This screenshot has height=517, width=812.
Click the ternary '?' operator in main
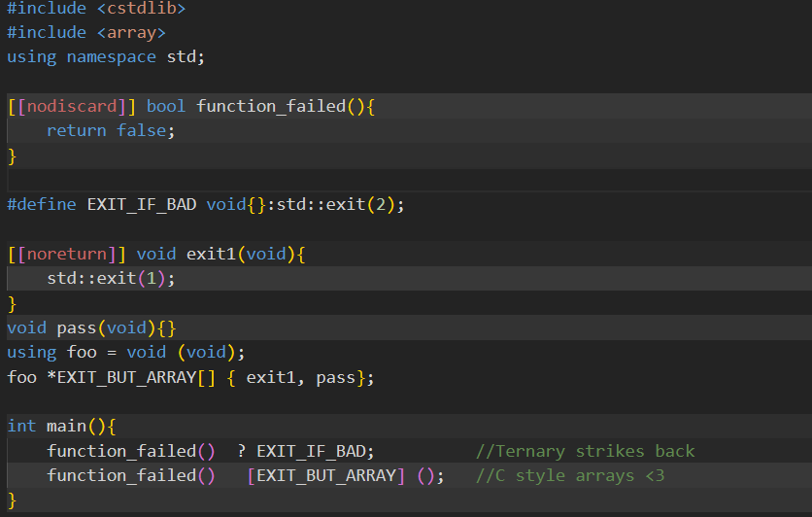241,451
